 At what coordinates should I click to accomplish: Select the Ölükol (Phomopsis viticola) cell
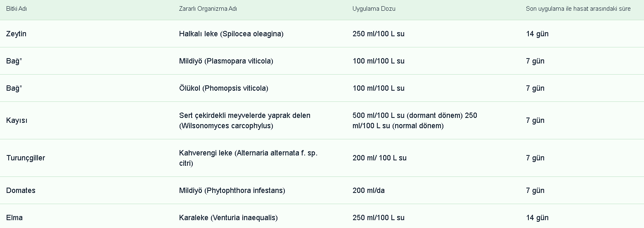coord(223,88)
